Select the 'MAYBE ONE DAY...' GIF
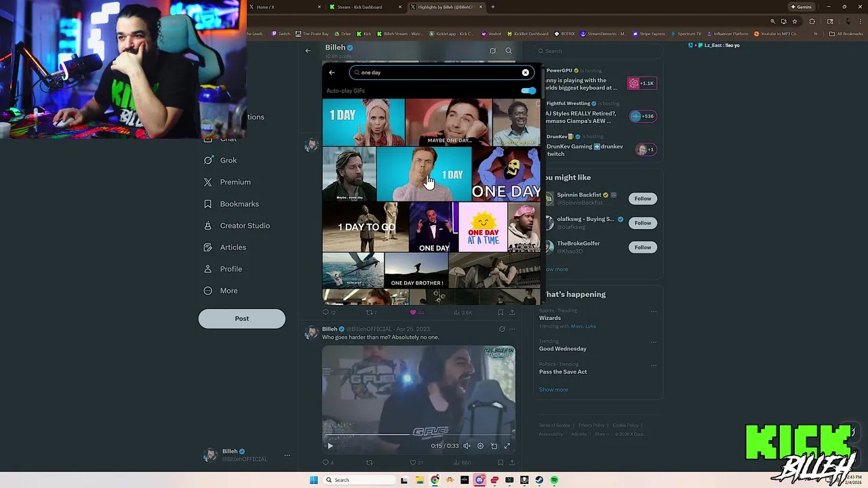This screenshot has width=868, height=488. (449, 123)
